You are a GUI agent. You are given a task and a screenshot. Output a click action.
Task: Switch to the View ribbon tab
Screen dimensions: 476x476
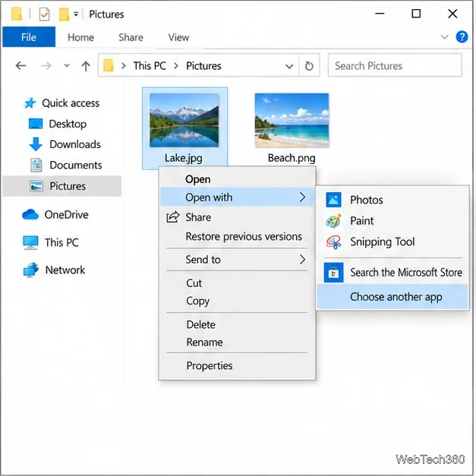tap(178, 37)
